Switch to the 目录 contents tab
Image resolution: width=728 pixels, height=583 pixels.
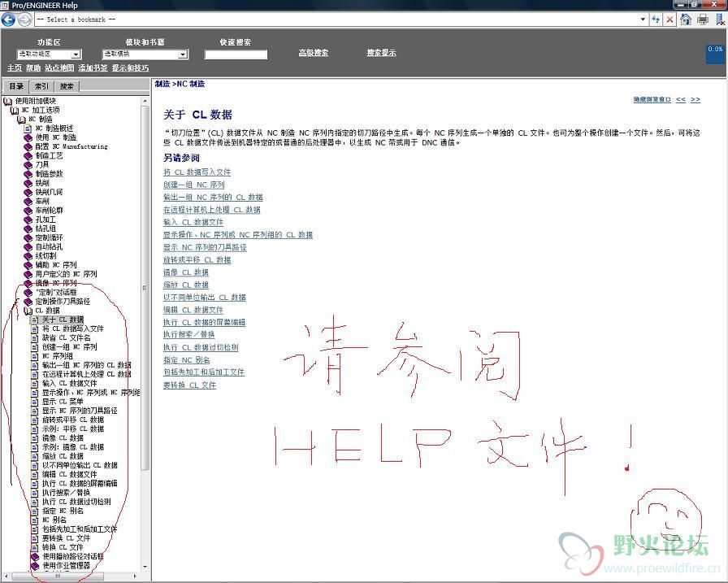click(x=16, y=86)
